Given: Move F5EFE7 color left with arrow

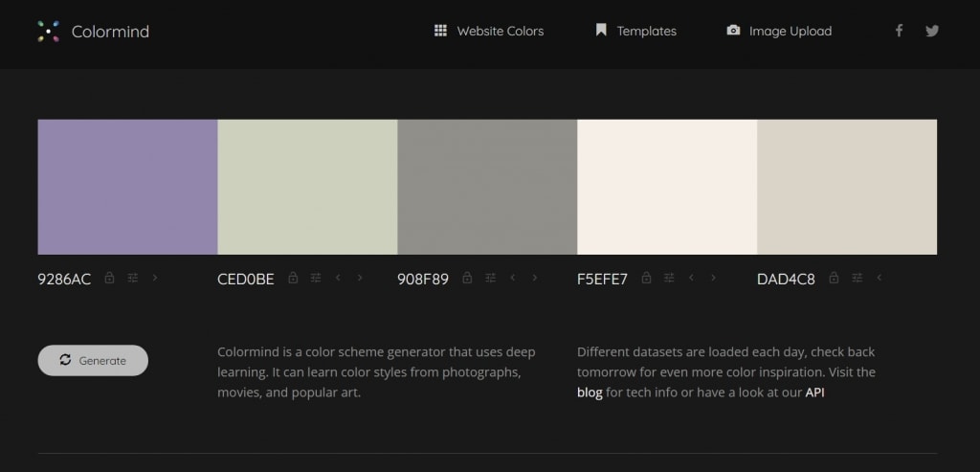Looking at the screenshot, I should tap(691, 278).
